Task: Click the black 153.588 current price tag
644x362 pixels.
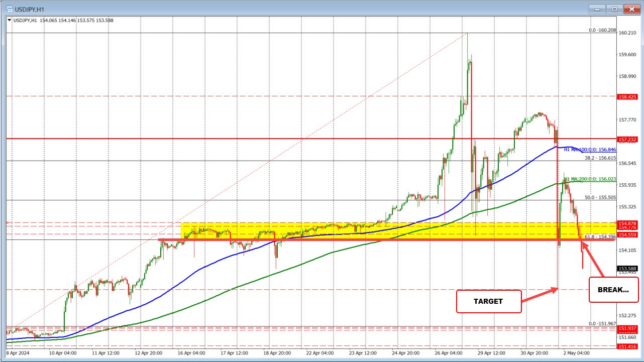Action: [627, 269]
